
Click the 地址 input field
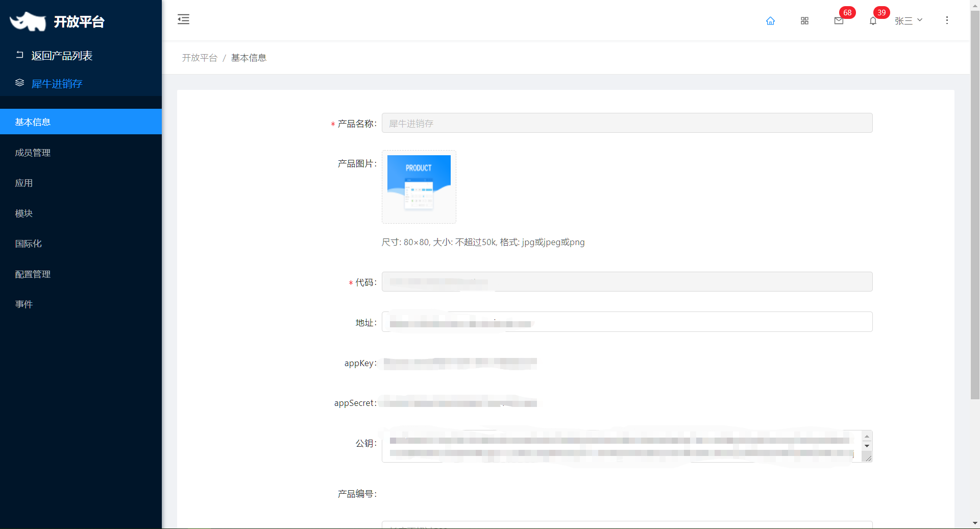pos(627,322)
